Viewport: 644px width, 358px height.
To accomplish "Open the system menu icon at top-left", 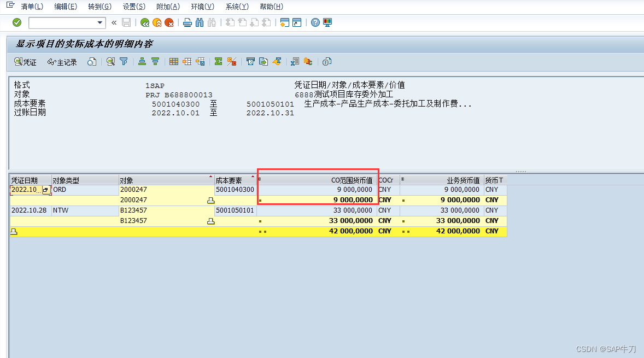I will [x=10, y=6].
